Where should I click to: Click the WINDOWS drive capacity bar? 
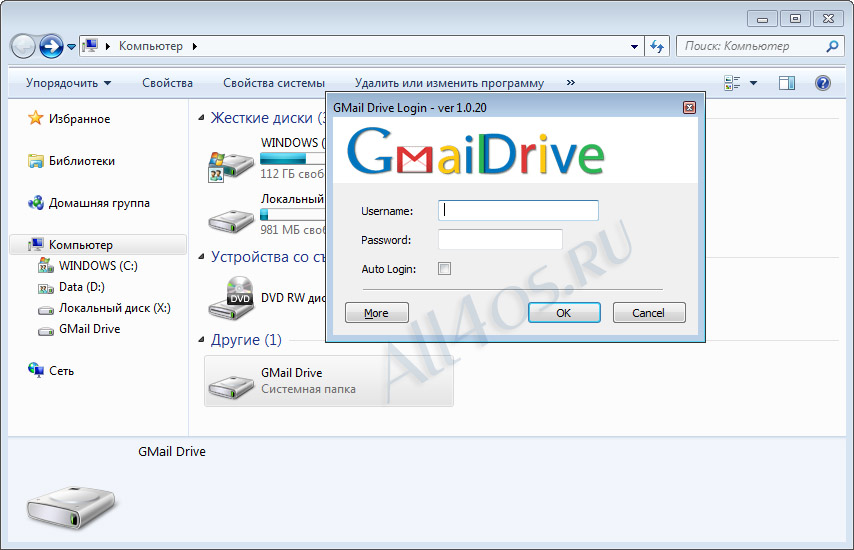point(292,158)
